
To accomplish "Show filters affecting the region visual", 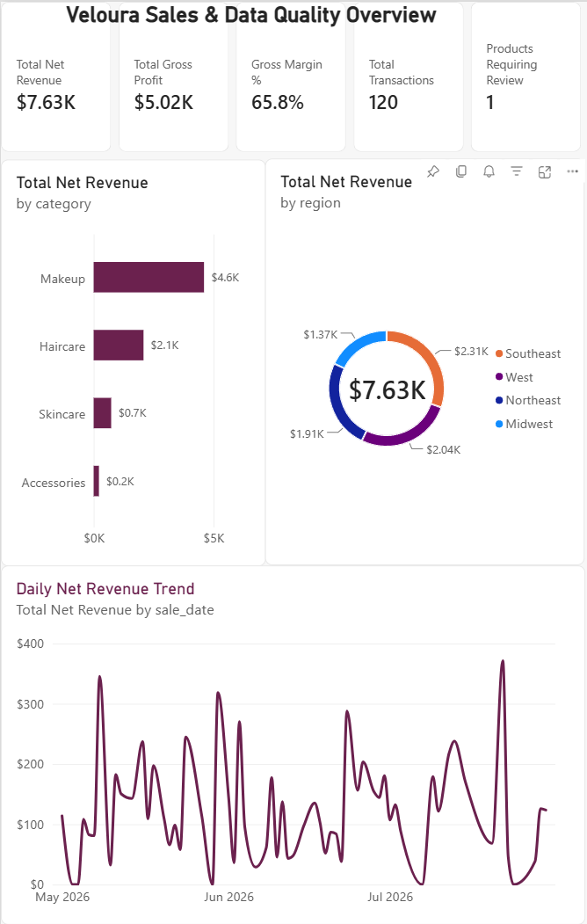I will [517, 171].
